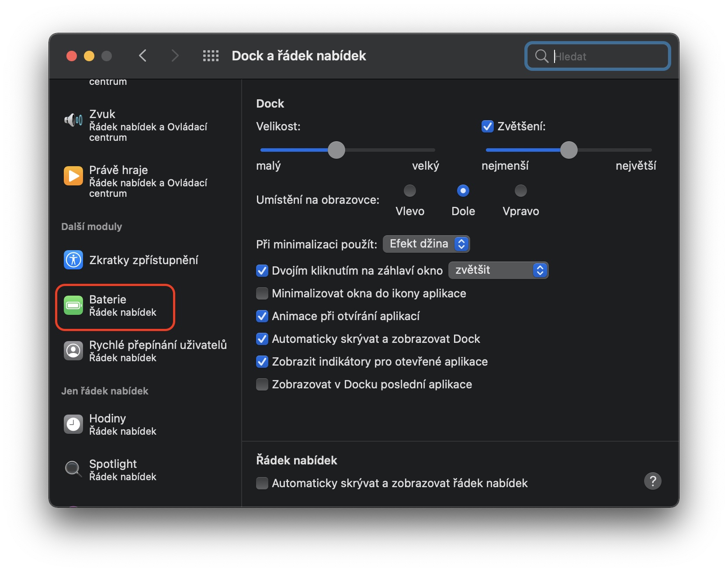Image resolution: width=728 pixels, height=572 pixels.
Task: Click the Velikost dock size slider knob
Action: [x=336, y=150]
